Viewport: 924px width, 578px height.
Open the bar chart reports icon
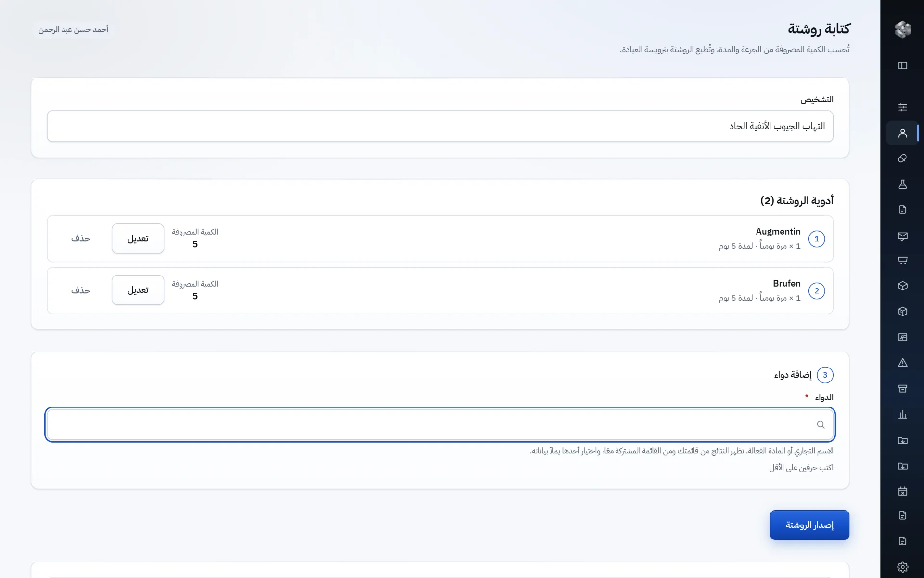point(902,414)
